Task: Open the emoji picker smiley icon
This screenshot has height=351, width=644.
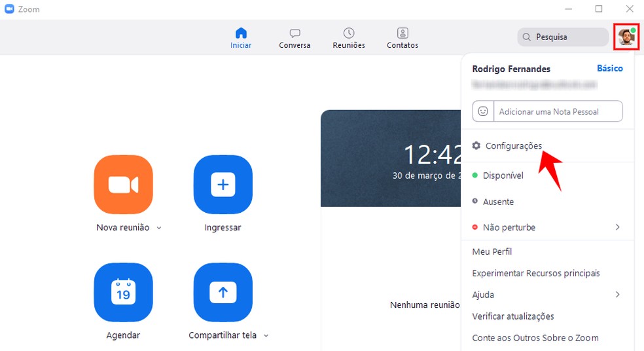Action: pos(483,111)
